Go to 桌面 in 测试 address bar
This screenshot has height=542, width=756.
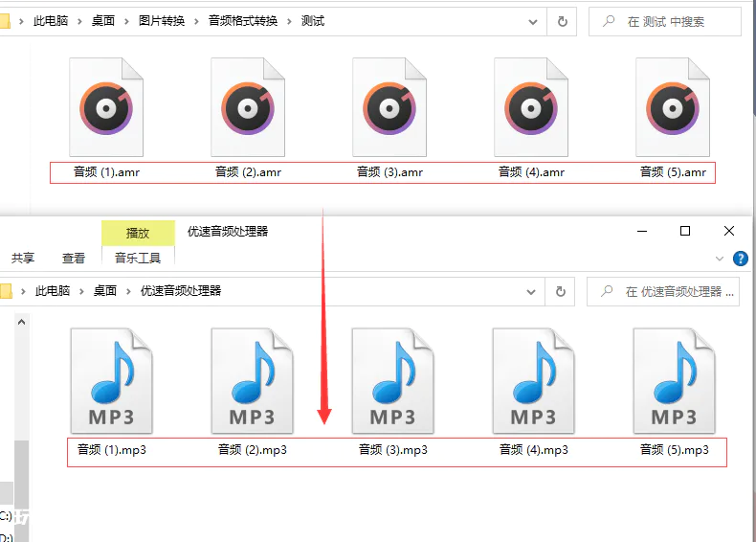pyautogui.click(x=103, y=21)
